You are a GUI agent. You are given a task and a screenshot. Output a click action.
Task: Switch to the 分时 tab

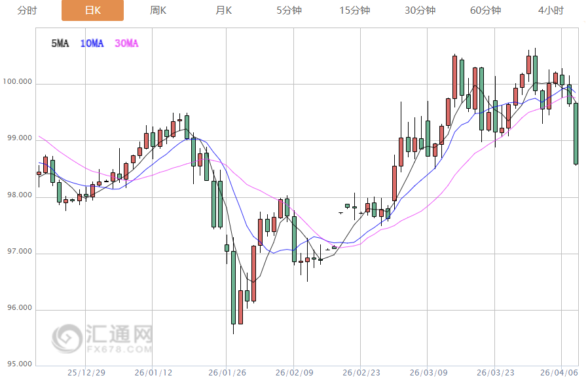(x=27, y=10)
